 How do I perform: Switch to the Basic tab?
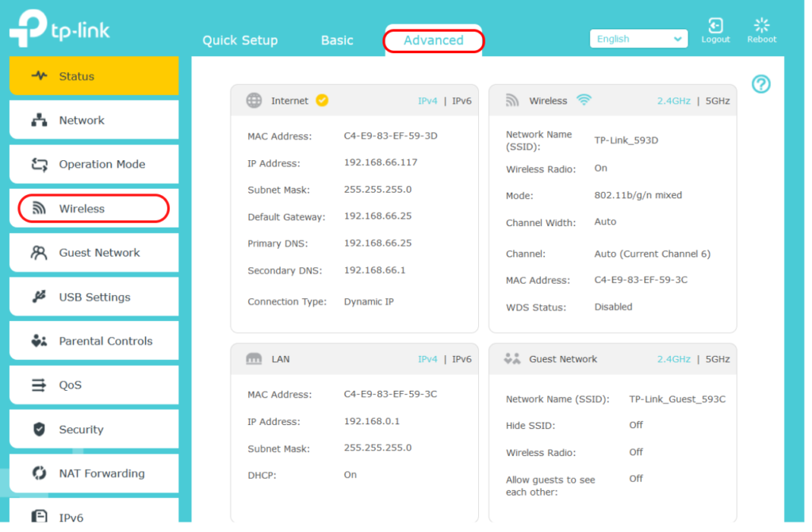[x=337, y=40]
